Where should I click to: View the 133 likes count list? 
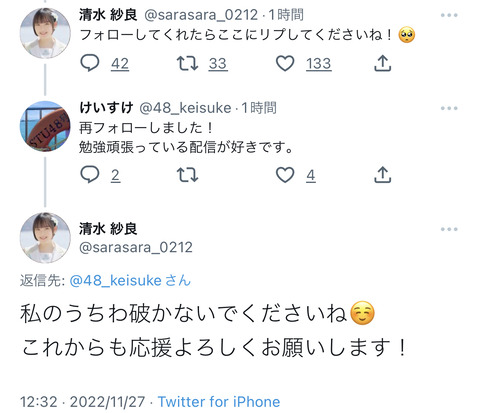click(x=319, y=64)
